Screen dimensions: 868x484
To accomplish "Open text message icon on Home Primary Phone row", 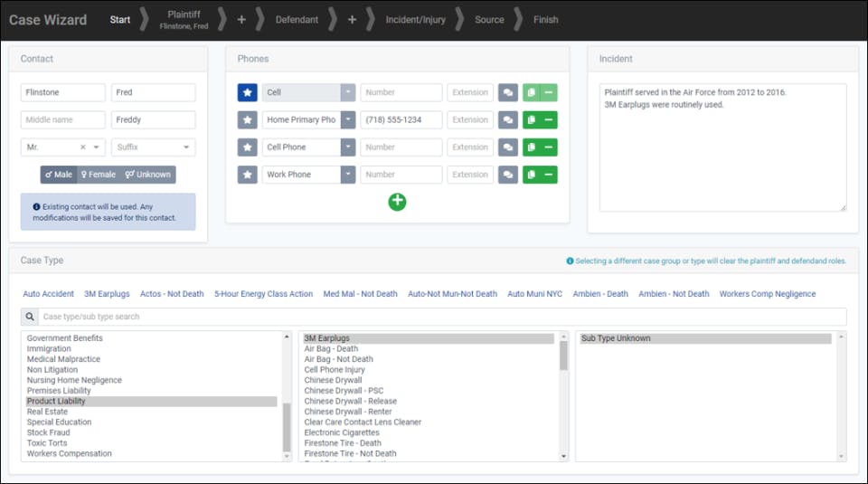I will coord(507,119).
